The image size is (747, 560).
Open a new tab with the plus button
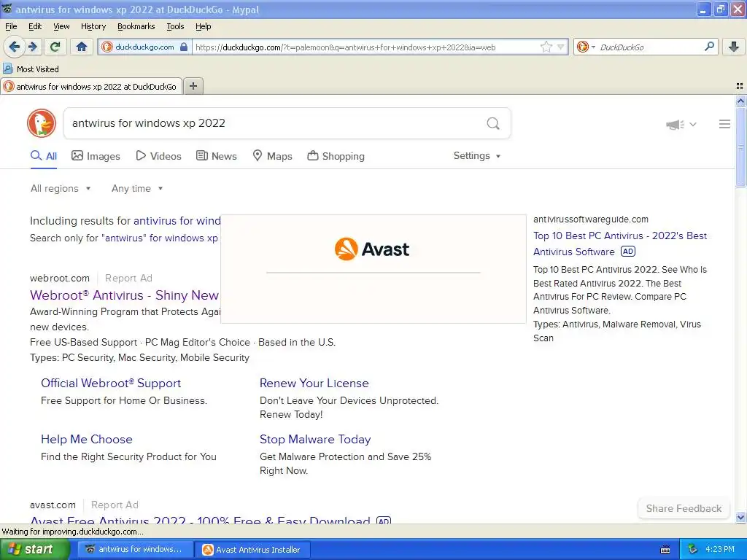pos(193,86)
